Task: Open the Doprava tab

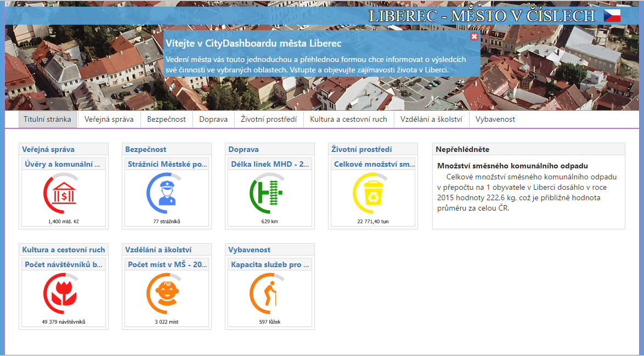Action: click(x=213, y=120)
